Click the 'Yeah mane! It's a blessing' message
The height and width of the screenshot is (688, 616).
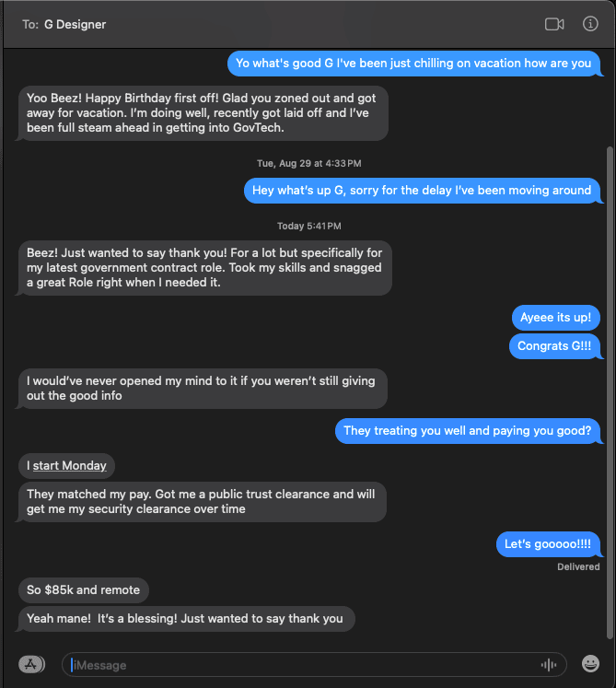pyautogui.click(x=185, y=618)
